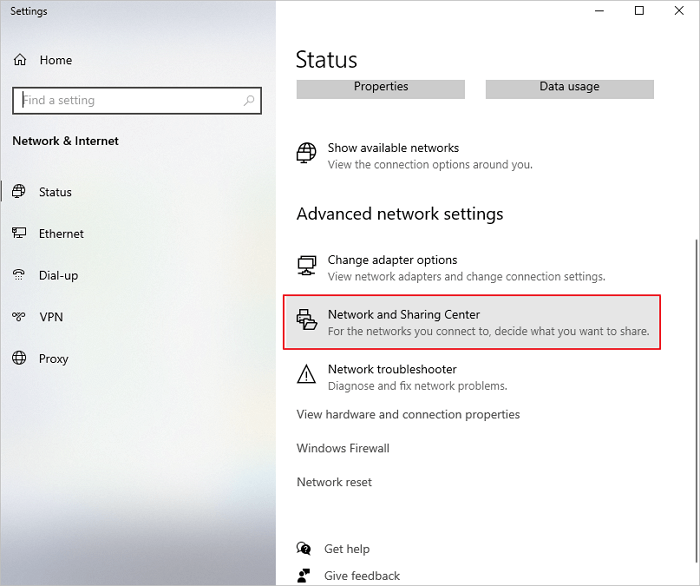
Task: Click the search magnifier icon
Action: pos(249,100)
